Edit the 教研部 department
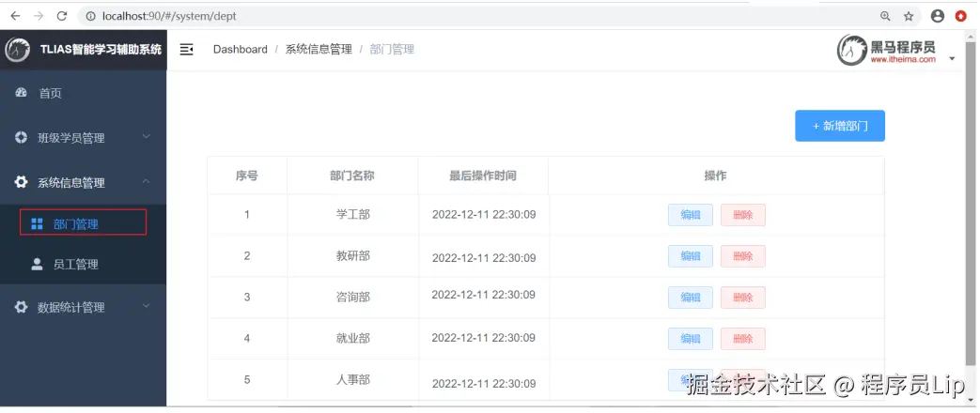Screen dimensions: 980x413 690,256
